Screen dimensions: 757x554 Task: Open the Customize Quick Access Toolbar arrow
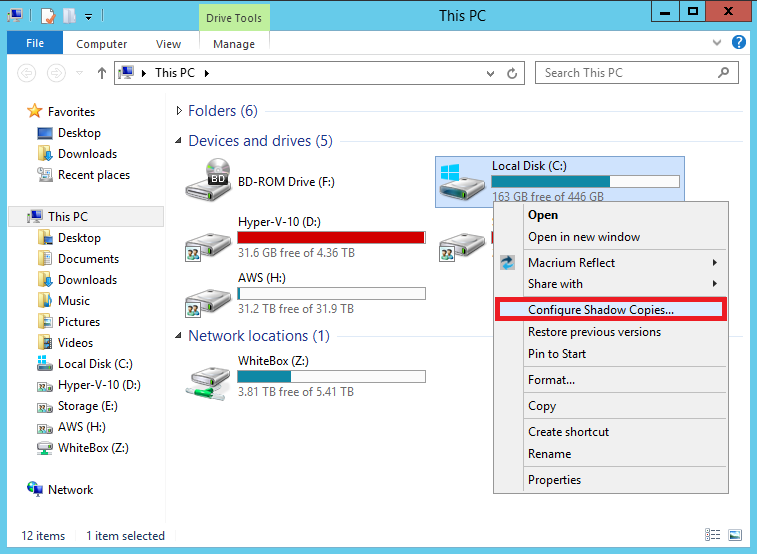click(88, 17)
